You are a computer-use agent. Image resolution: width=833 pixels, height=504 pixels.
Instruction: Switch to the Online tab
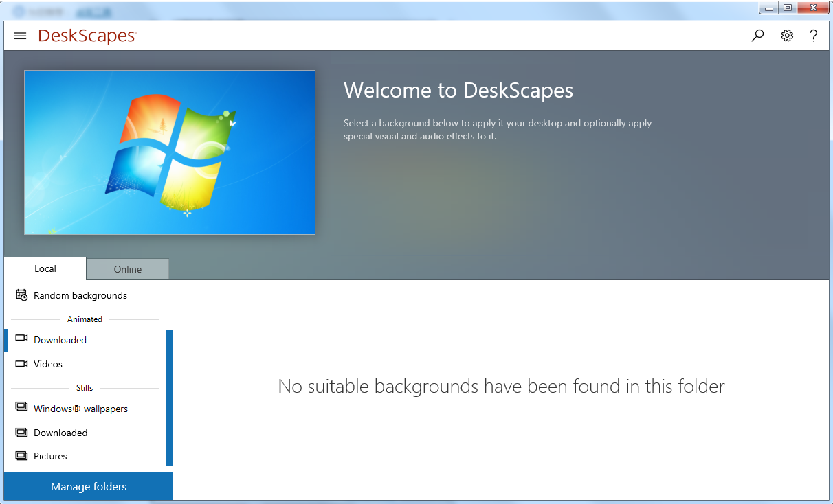coord(128,269)
